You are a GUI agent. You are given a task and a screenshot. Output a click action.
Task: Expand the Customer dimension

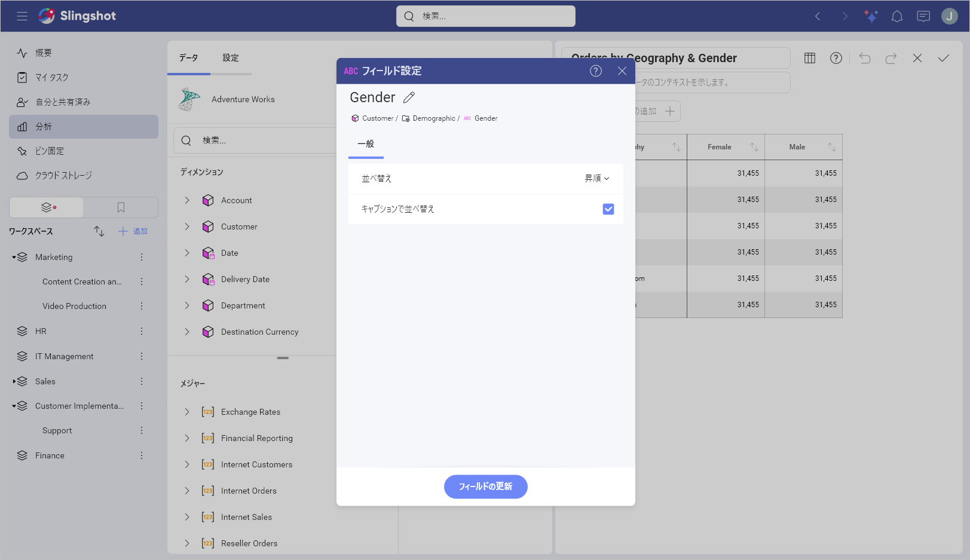coord(187,227)
